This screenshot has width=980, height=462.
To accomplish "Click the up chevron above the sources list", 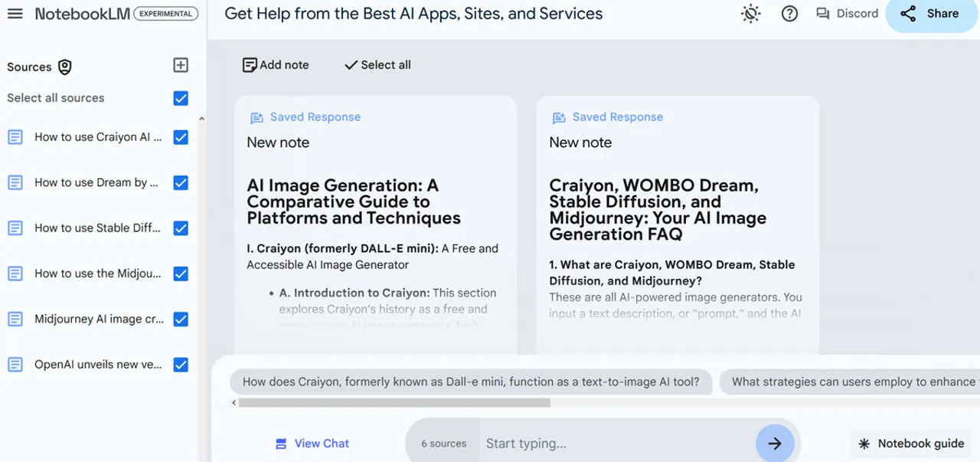I will point(201,118).
